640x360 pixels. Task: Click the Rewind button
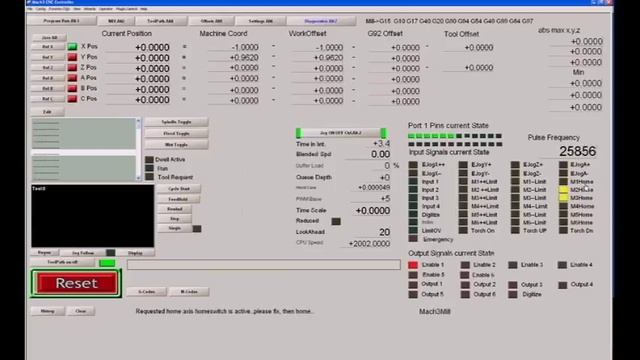pos(175,209)
